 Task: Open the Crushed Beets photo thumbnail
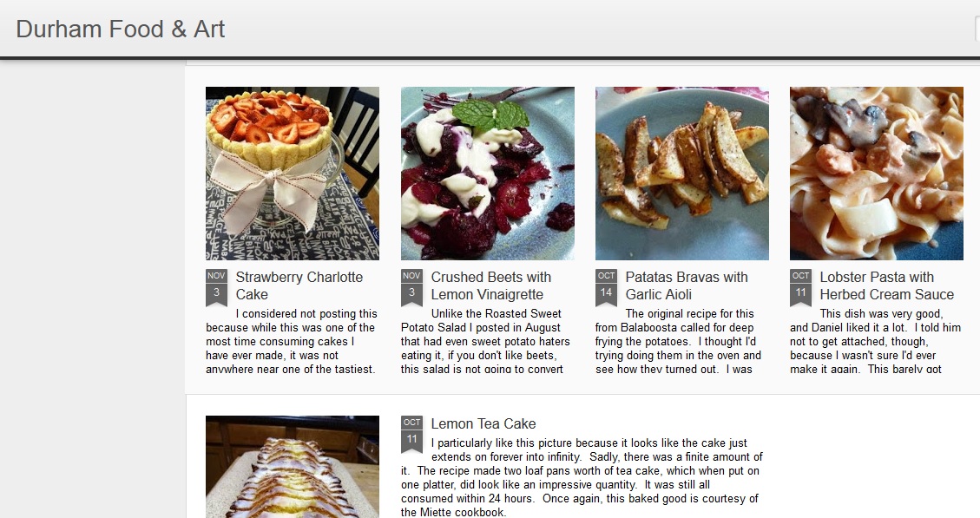488,173
